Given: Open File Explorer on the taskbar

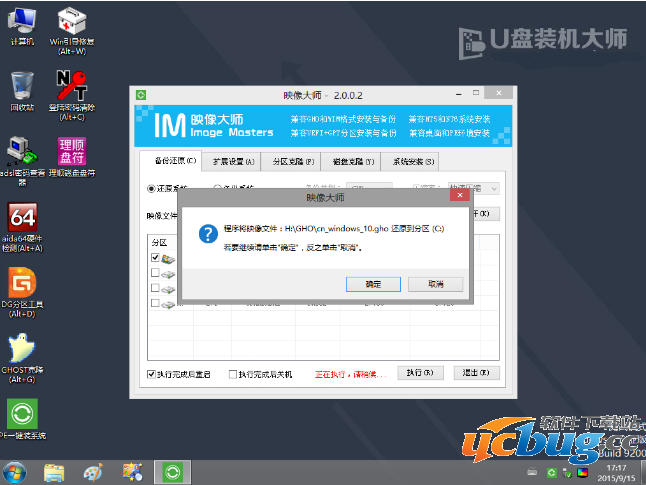Looking at the screenshot, I should tap(54, 472).
